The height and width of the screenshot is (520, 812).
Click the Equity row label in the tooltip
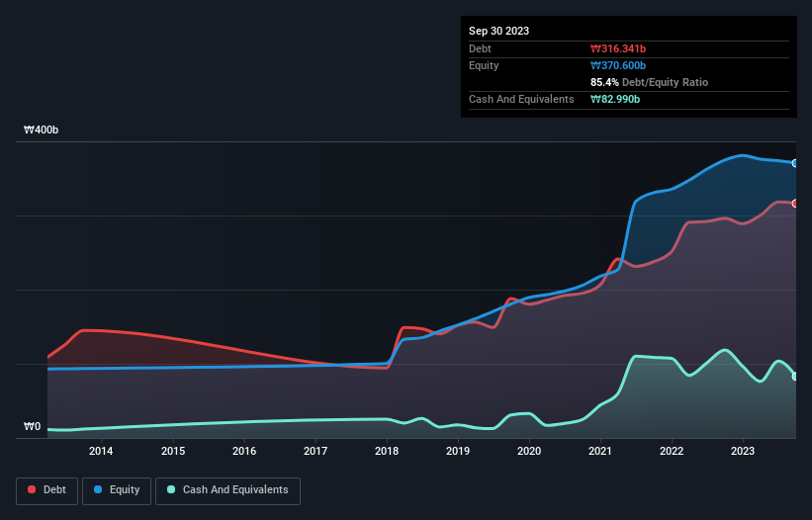(x=484, y=65)
